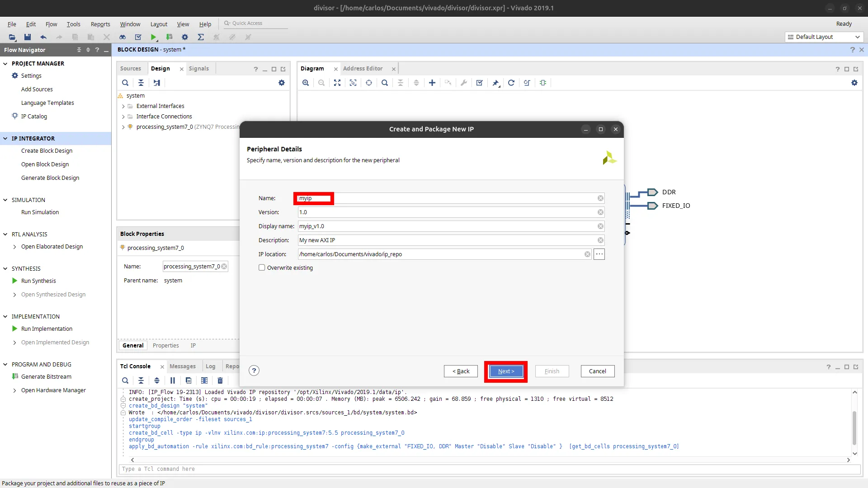Click the Tcl Console pause icon
Image resolution: width=868 pixels, height=488 pixels.
point(173,380)
